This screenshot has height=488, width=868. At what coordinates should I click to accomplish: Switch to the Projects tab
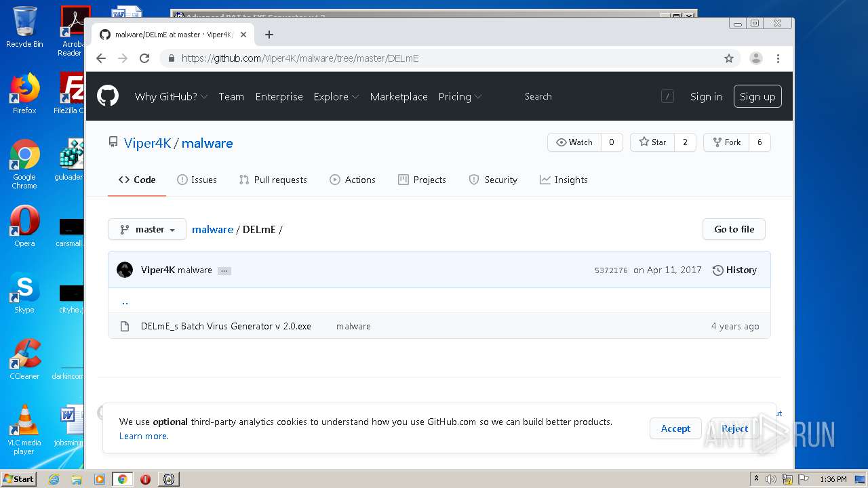coord(422,180)
